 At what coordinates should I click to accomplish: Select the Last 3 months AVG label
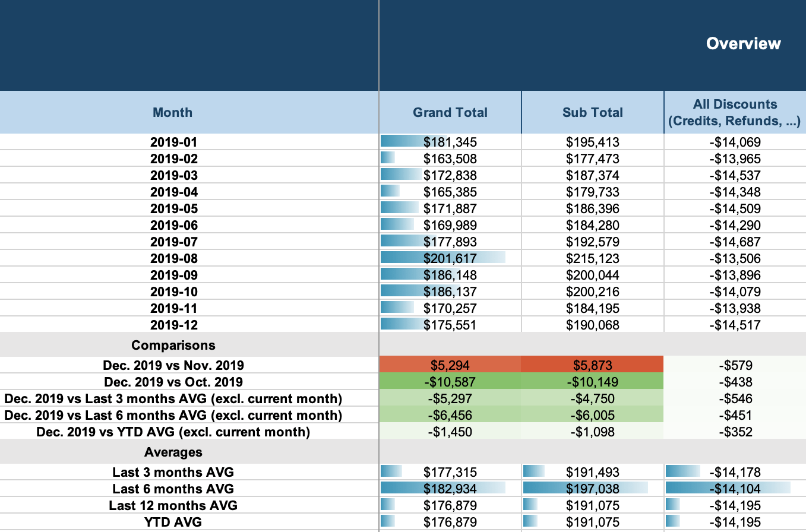[173, 472]
